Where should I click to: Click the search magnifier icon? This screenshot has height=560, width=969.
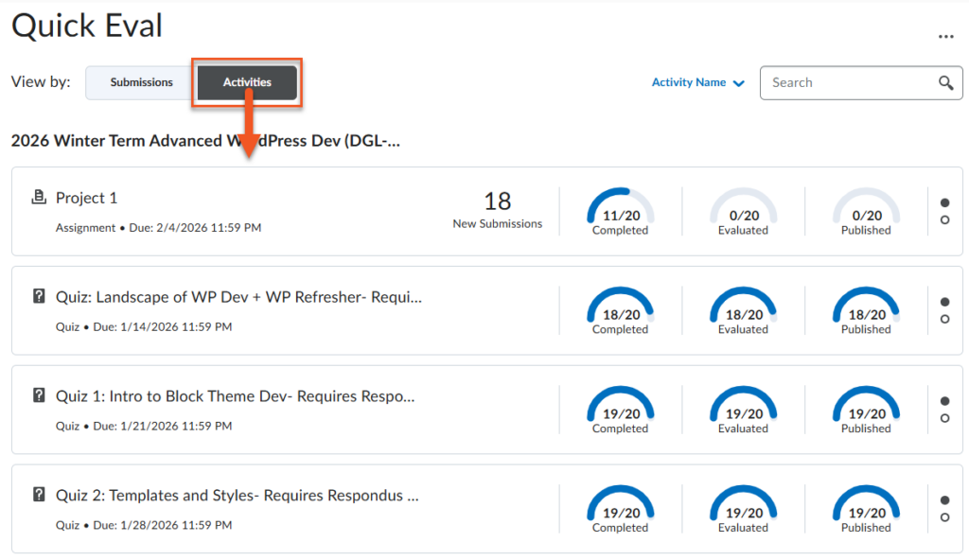pyautogui.click(x=945, y=83)
